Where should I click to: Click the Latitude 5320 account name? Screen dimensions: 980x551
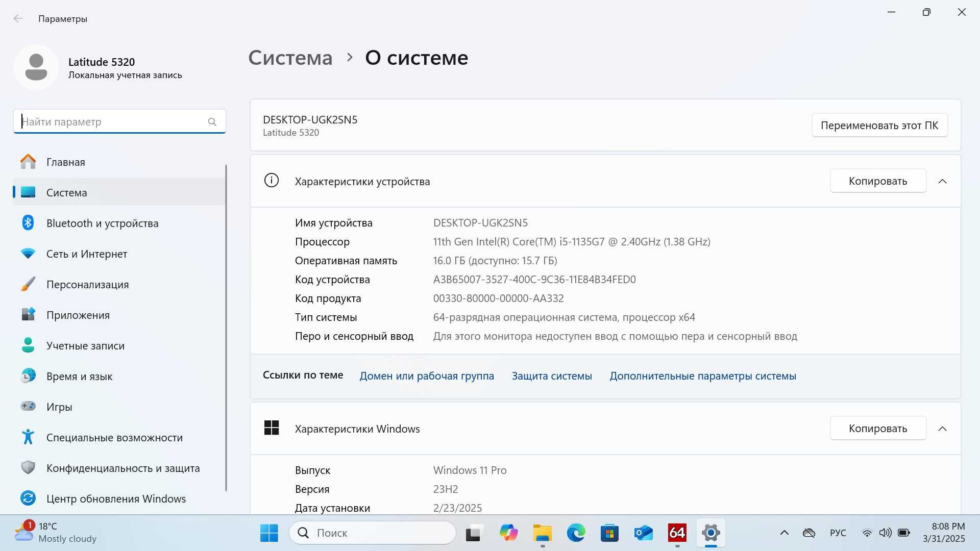coord(102,62)
